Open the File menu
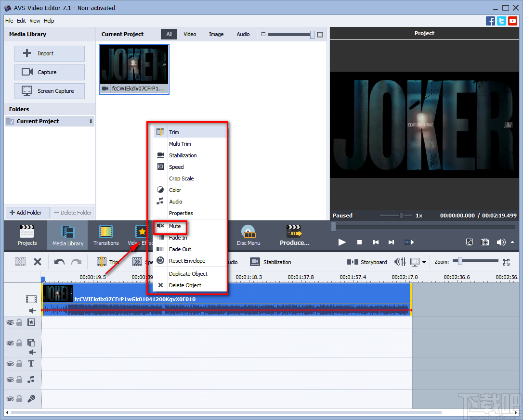The image size is (523, 420). [x=9, y=21]
